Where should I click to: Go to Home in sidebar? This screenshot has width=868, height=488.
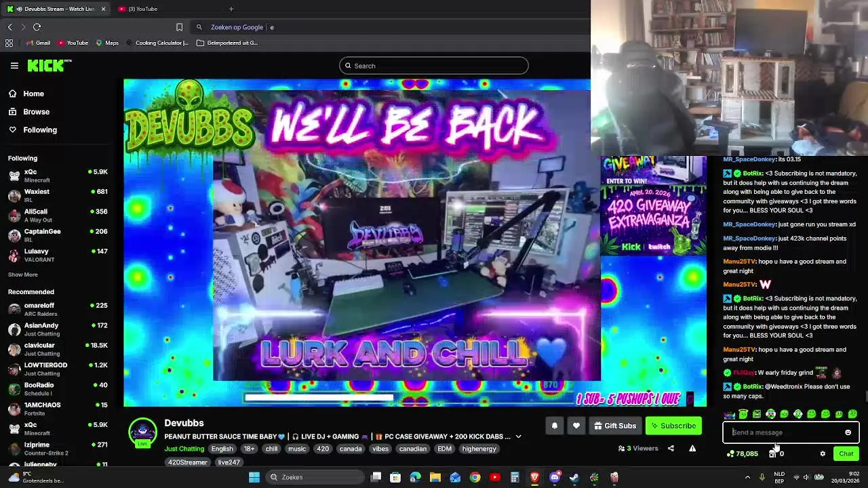pos(33,94)
